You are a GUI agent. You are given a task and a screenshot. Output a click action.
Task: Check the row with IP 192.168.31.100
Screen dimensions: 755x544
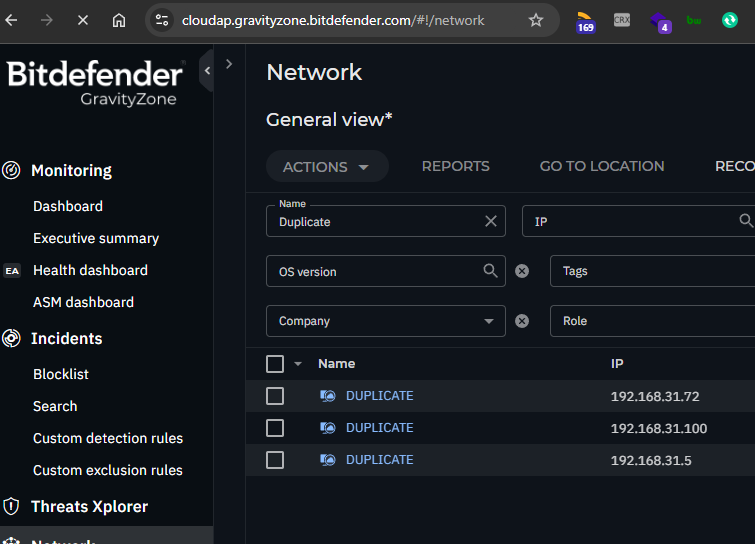(x=275, y=428)
